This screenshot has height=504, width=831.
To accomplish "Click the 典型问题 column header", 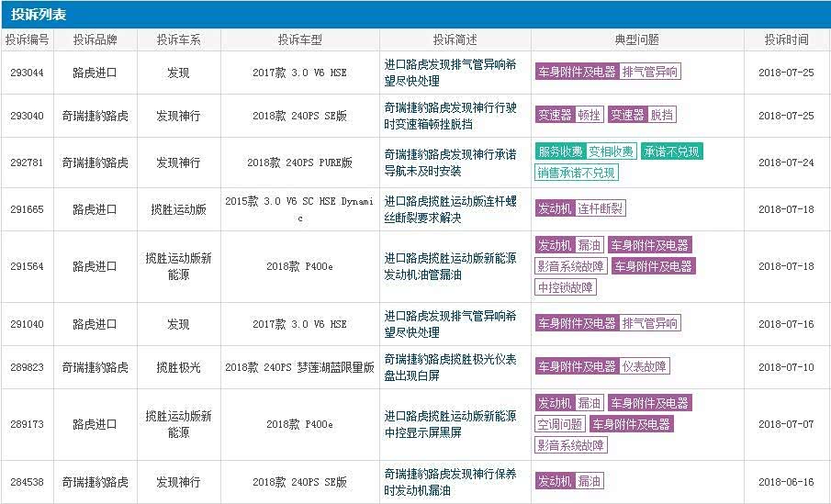I will point(637,40).
